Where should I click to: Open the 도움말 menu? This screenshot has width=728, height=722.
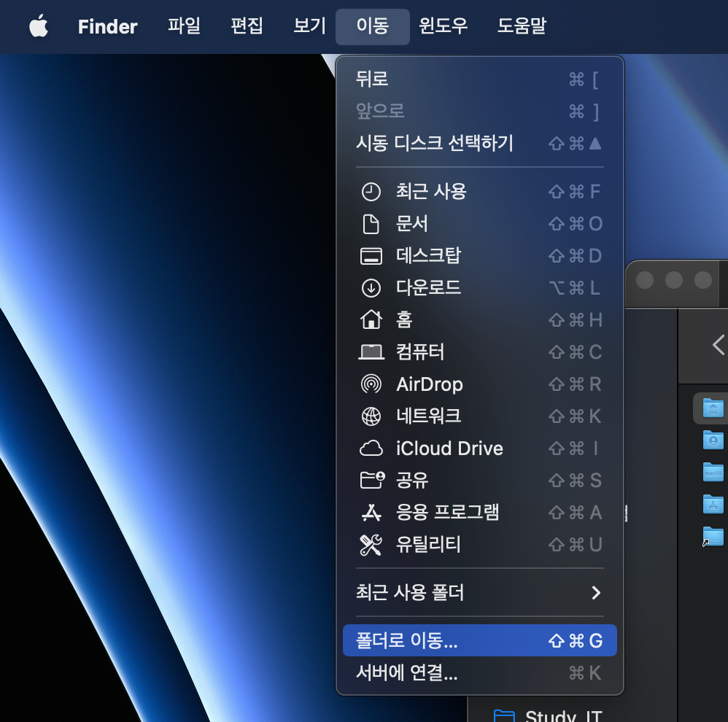[x=522, y=26]
